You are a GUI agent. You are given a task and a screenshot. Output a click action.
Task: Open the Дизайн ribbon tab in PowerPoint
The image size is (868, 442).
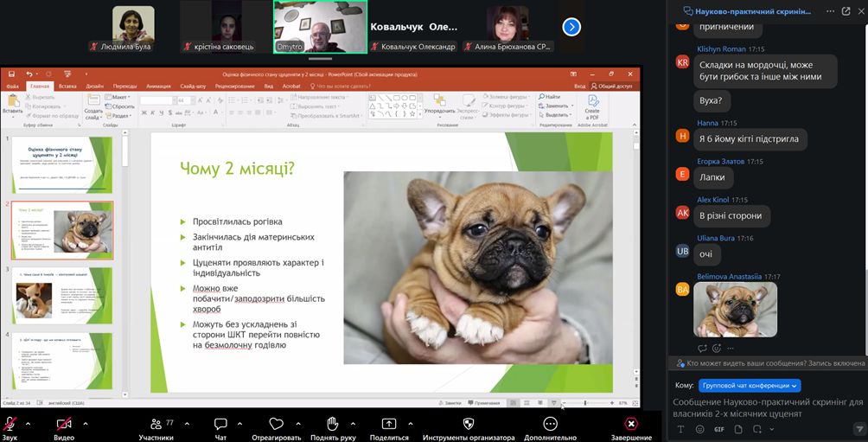click(x=94, y=86)
